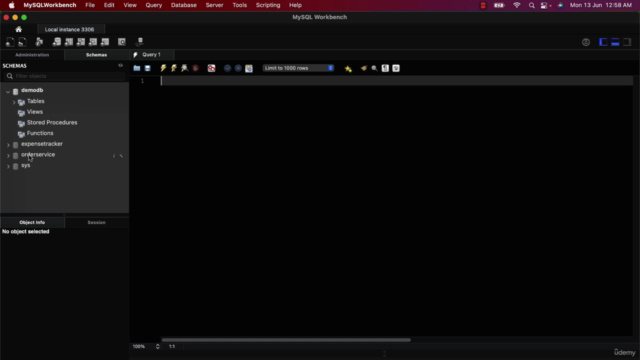Select Stored Procedures tree item
Viewport: 640px width, 360px height.
52,122
